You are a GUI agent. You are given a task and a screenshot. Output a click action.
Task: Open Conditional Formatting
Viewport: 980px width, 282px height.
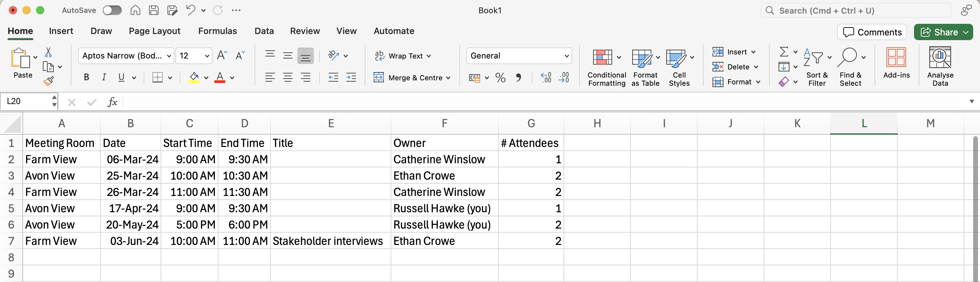606,67
